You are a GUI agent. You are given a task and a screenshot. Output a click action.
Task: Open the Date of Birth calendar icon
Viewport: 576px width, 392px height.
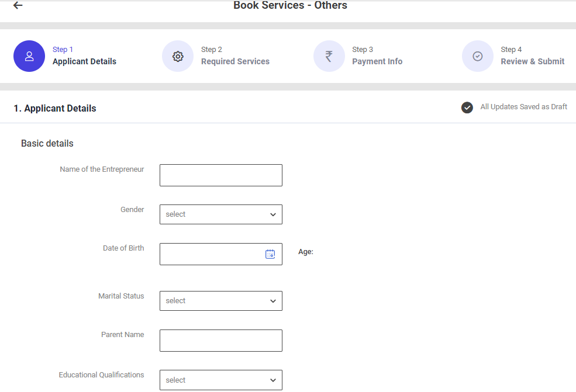[x=270, y=254]
